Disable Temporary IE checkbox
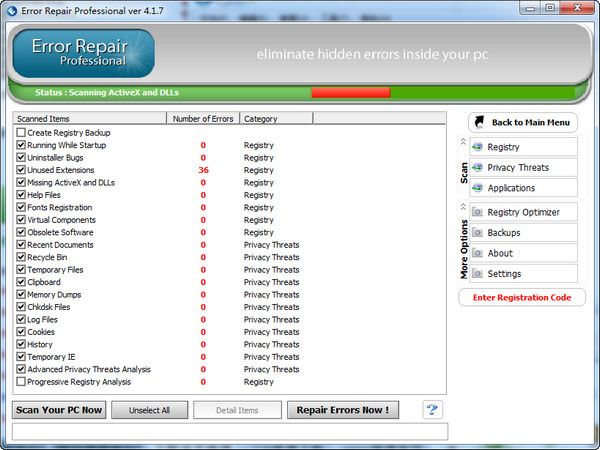 pyautogui.click(x=21, y=357)
